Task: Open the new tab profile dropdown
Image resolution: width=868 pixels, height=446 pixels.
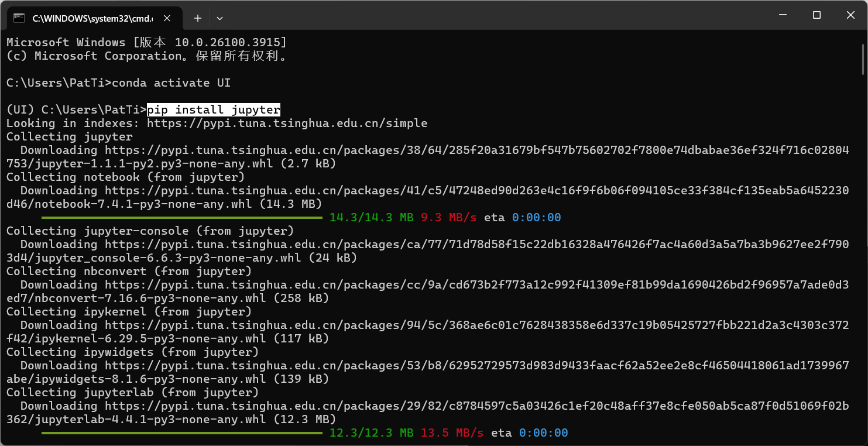Action: point(219,18)
